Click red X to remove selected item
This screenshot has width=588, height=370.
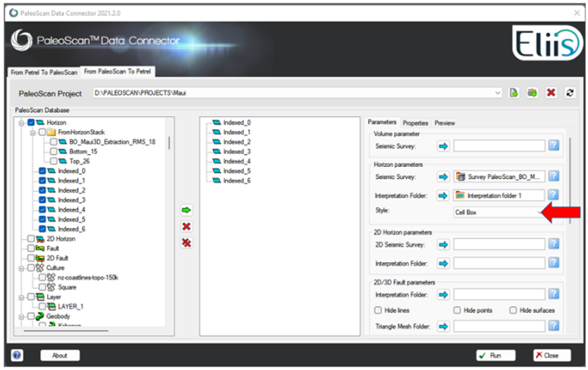point(187,226)
